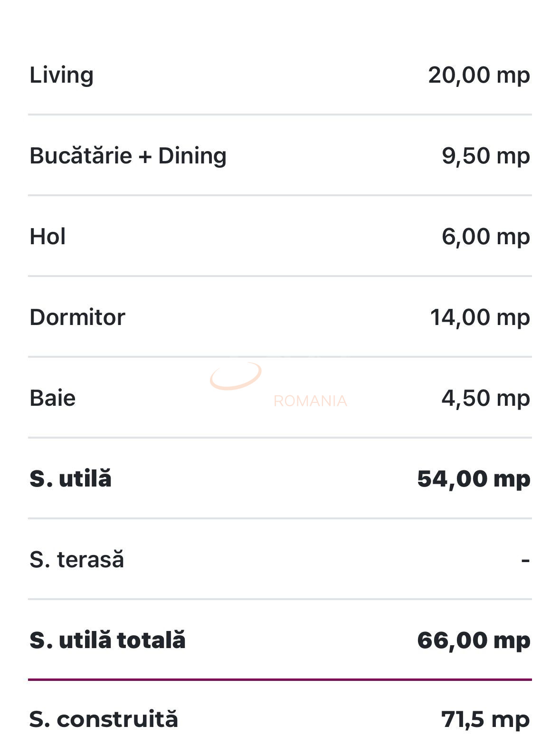The image size is (560, 755).
Task: Select the Living row label
Action: (62, 75)
